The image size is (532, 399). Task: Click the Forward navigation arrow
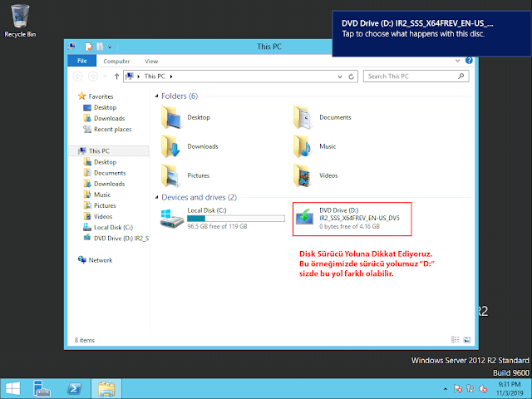tap(93, 76)
